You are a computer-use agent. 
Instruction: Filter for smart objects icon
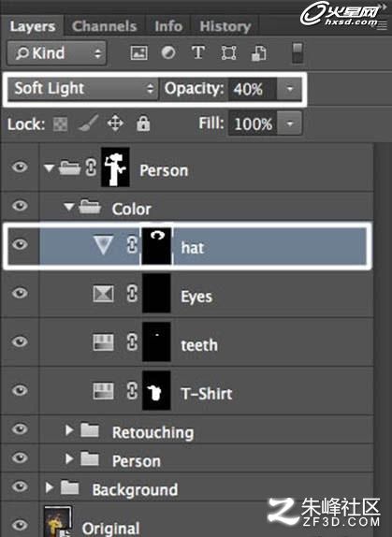[259, 53]
